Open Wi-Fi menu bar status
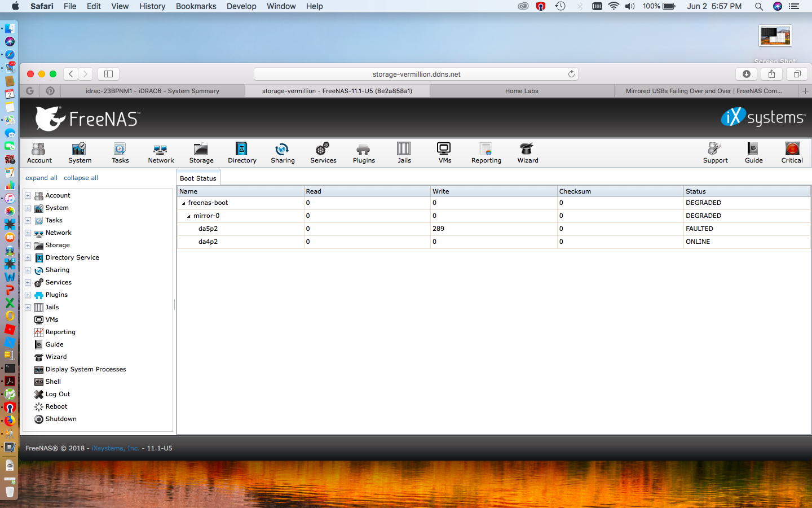This screenshot has height=508, width=812. [x=614, y=6]
